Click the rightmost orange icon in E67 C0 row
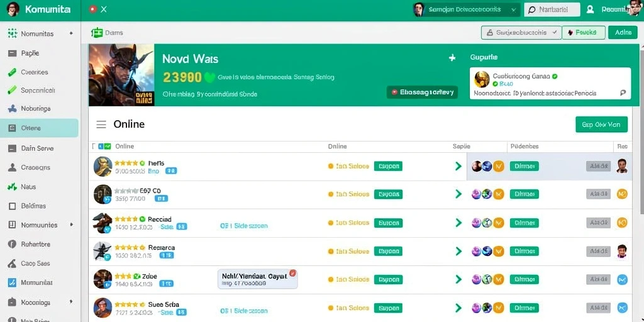Image resolution: width=644 pixels, height=322 pixels. (x=622, y=194)
